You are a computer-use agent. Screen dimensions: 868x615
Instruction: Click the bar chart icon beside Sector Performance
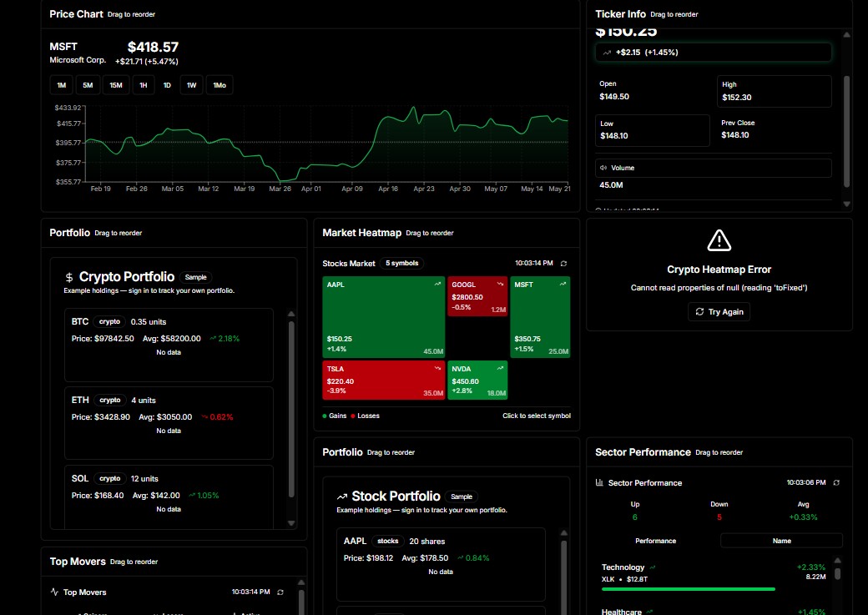pyautogui.click(x=599, y=482)
